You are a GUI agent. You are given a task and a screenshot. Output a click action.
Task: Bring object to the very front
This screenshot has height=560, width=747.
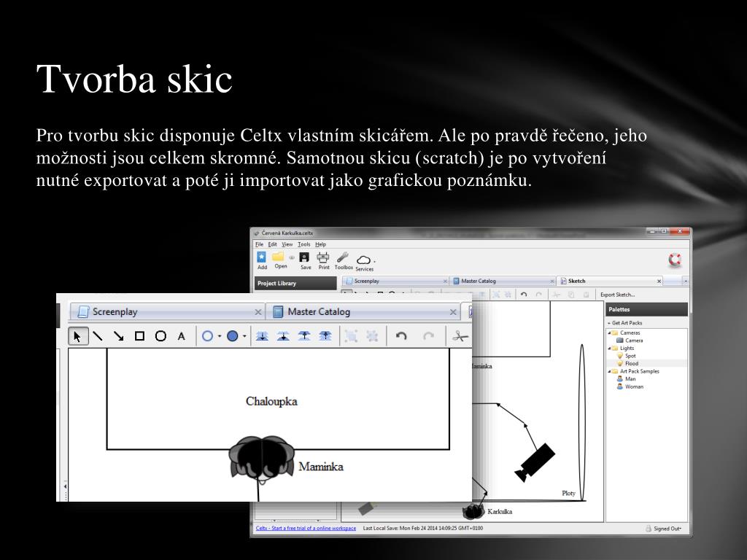tap(325, 336)
